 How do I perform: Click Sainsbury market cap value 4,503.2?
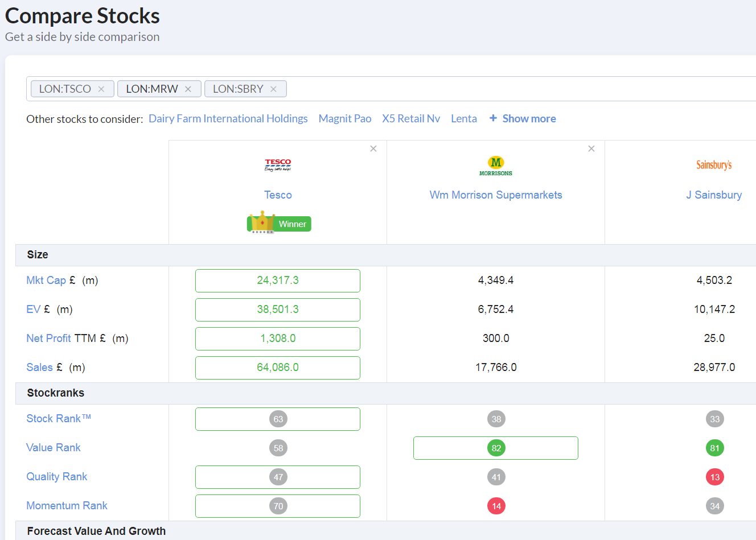(x=714, y=281)
